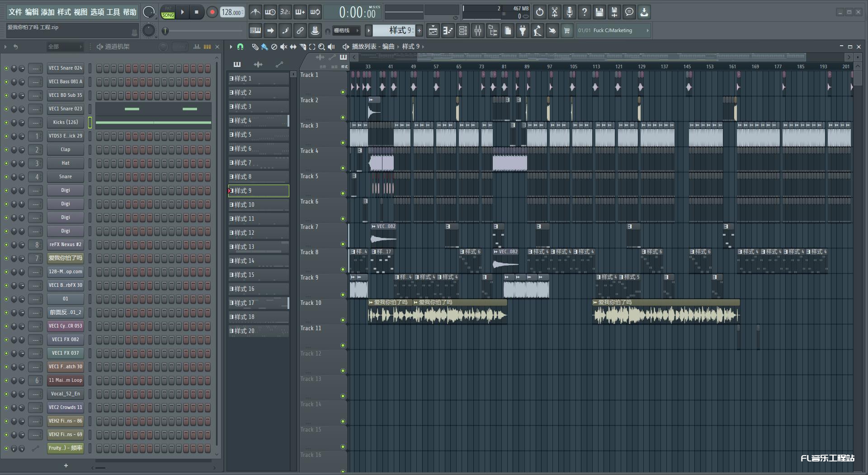868x475 pixels.
Task: Open the VEC1 Bass 081 A channel button
Action: 66,82
